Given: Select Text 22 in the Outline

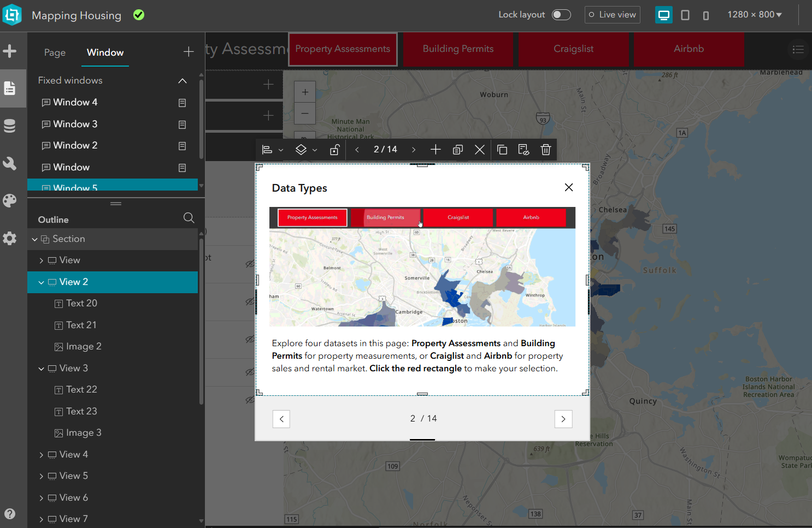Looking at the screenshot, I should (x=113, y=390).
